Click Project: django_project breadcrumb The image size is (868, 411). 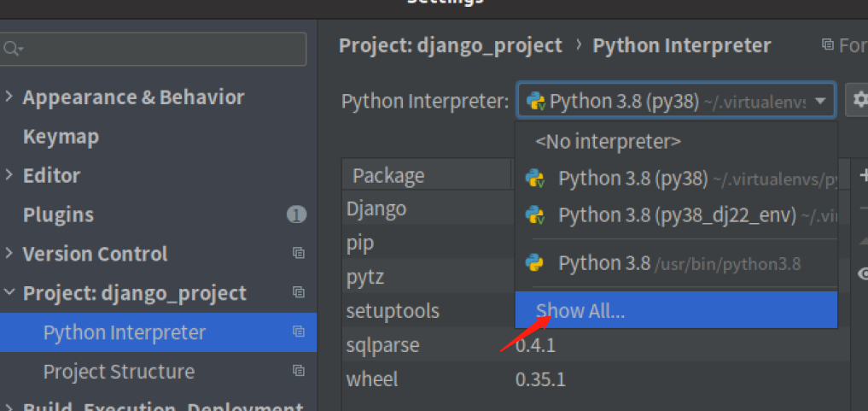451,45
